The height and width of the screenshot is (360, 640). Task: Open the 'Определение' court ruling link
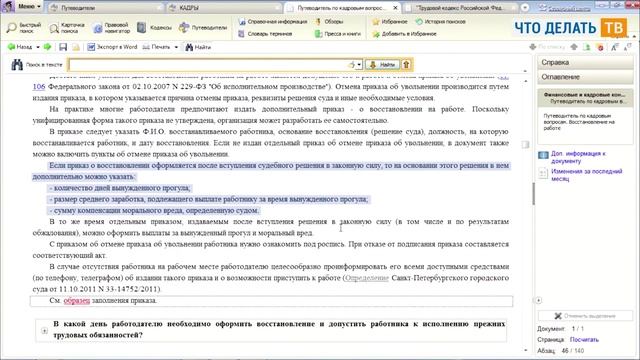click(x=367, y=278)
